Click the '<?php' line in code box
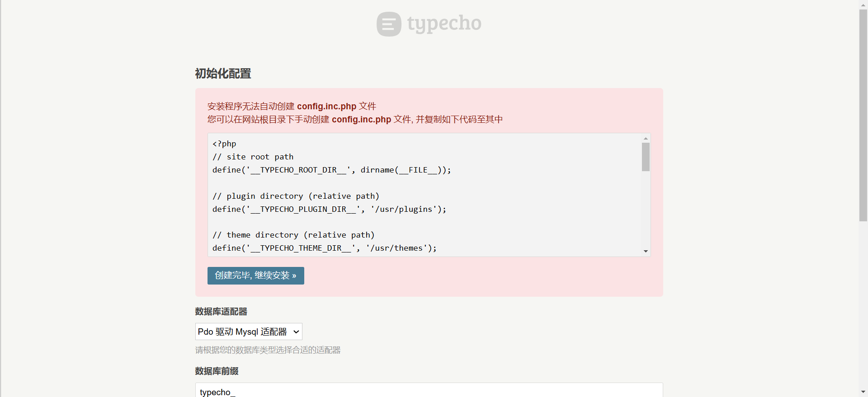Screen dimensions: 868x397 click(224, 144)
